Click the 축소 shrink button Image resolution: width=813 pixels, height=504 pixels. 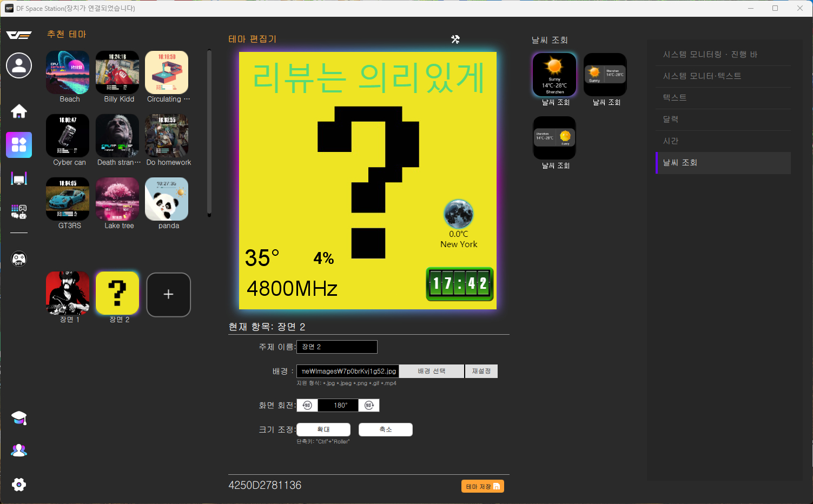(386, 429)
